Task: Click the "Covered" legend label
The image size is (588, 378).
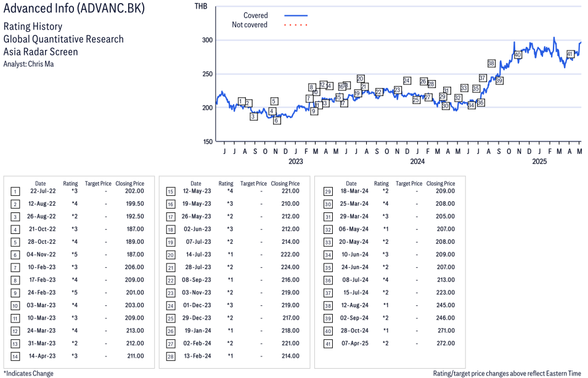Action: [256, 15]
